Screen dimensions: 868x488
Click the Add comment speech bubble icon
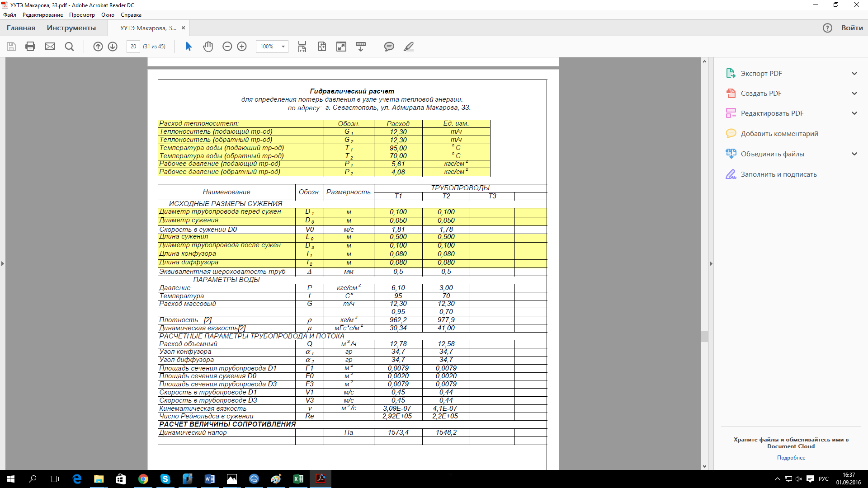tap(389, 47)
